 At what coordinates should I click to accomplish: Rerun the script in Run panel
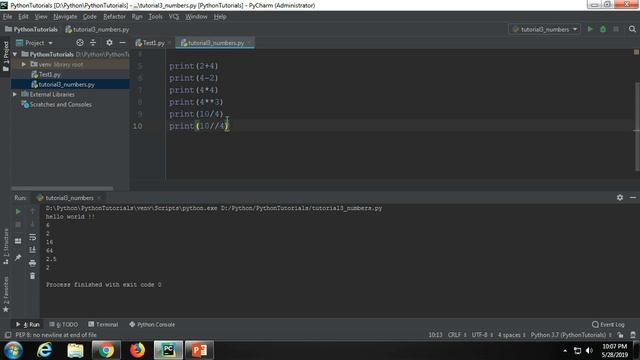[x=18, y=211]
